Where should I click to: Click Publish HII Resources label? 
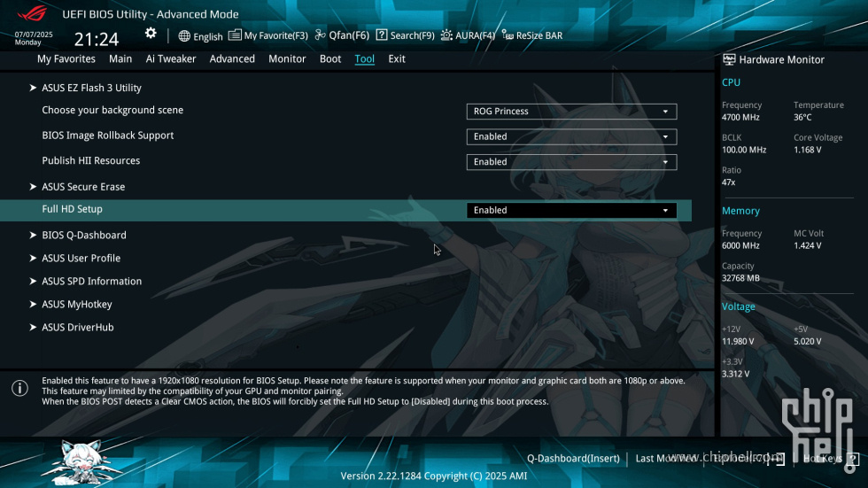point(90,161)
